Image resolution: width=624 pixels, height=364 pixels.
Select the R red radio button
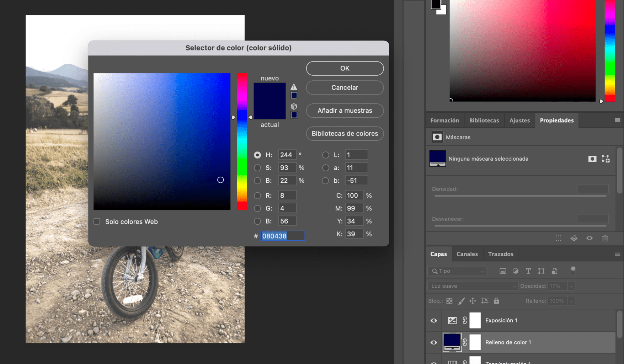(x=257, y=196)
